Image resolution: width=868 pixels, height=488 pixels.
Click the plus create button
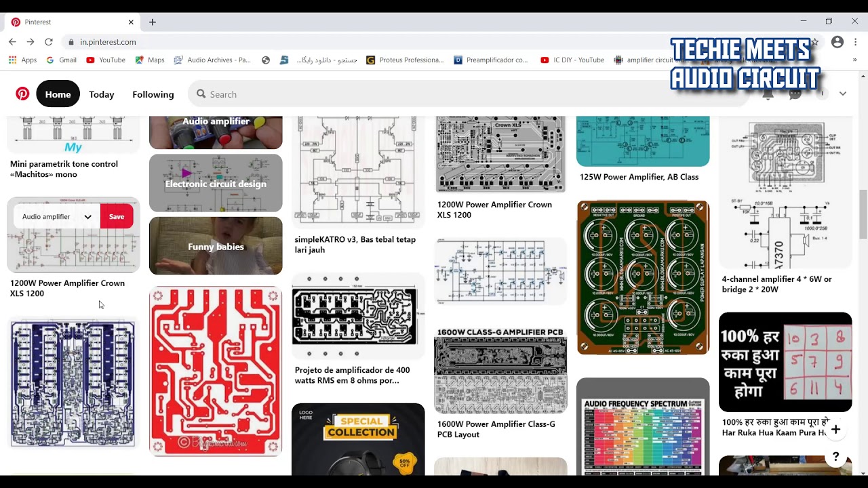[835, 429]
